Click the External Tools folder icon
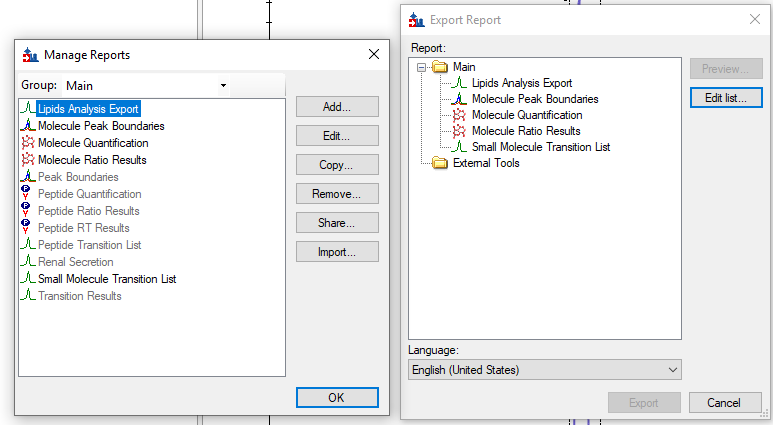 pyautogui.click(x=441, y=163)
